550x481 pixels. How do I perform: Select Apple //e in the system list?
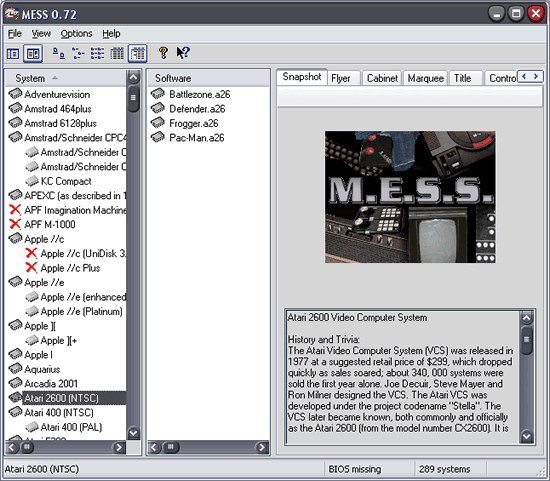(44, 282)
